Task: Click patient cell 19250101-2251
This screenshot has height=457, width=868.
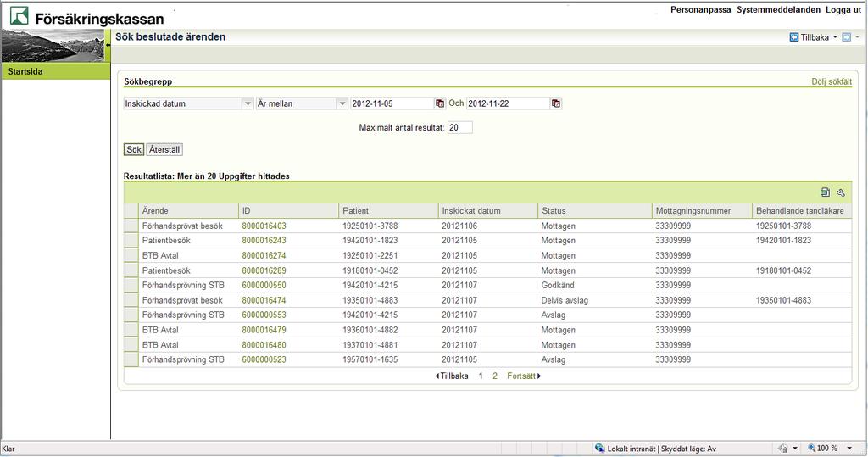Action: 370,255
